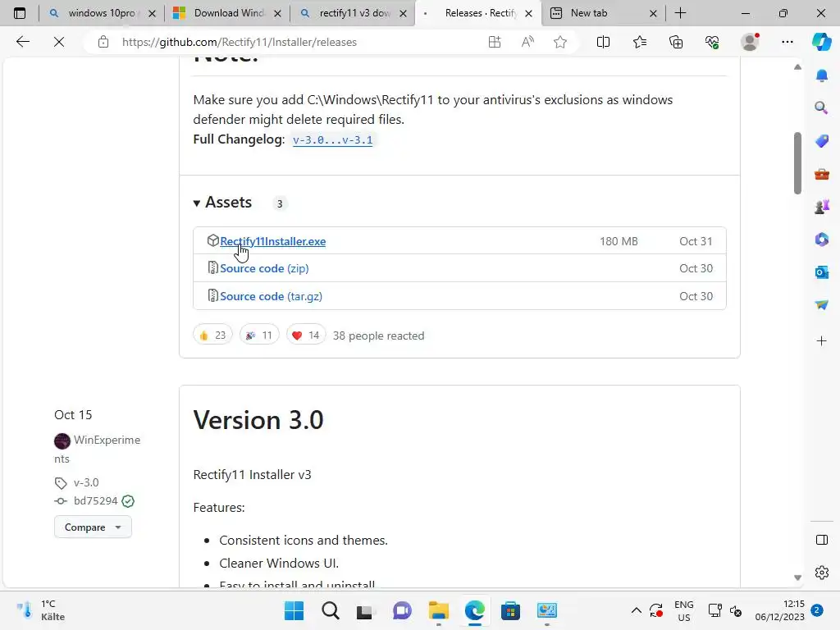The image size is (840, 630).
Task: Download Source code (zip)
Action: coord(264,268)
